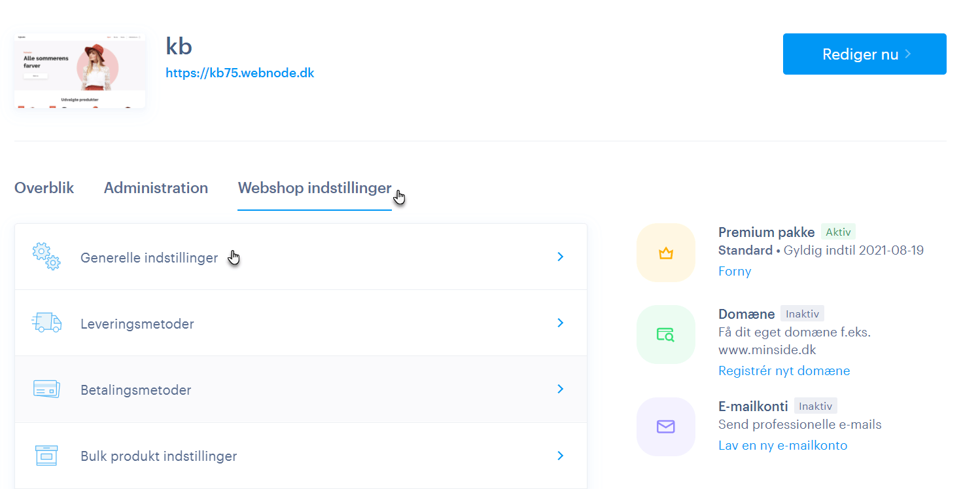Click Lav en ny e-mailkonto link

click(x=782, y=445)
